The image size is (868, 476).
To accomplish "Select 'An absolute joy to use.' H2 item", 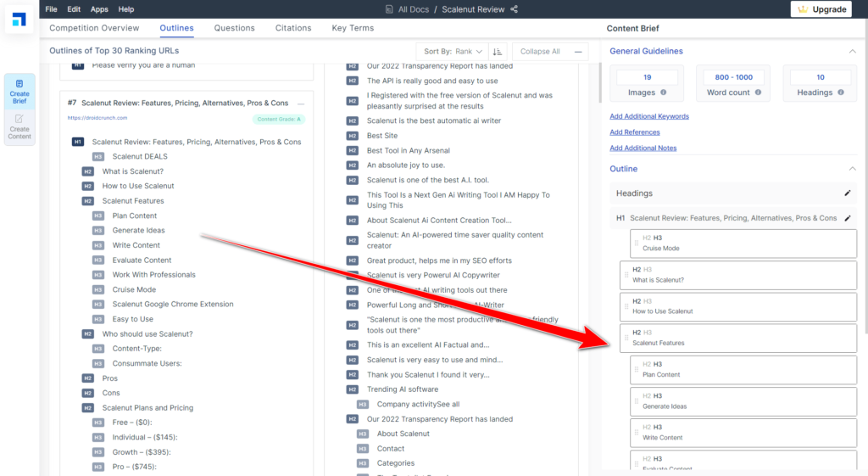I will tap(406, 165).
